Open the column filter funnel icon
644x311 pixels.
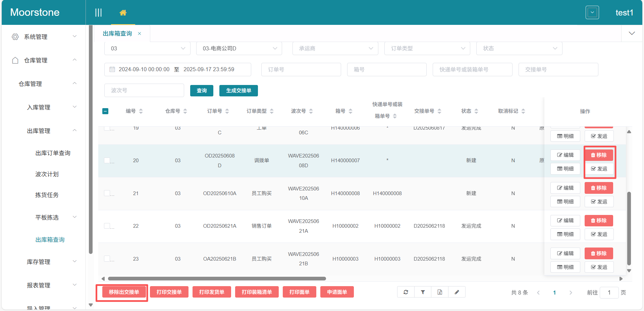click(423, 292)
